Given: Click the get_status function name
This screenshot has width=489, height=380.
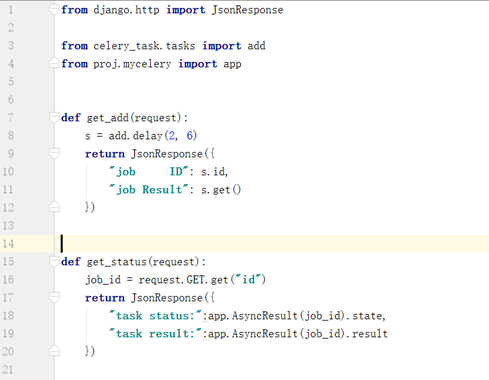Looking at the screenshot, I should tap(116, 262).
